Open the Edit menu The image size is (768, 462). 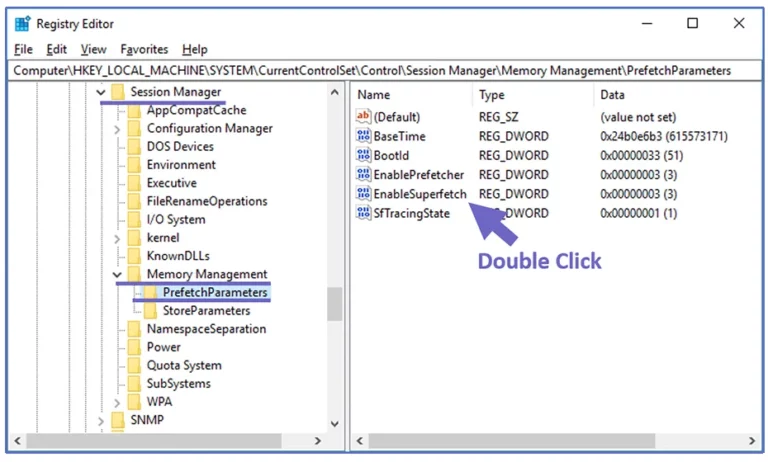pyautogui.click(x=56, y=49)
